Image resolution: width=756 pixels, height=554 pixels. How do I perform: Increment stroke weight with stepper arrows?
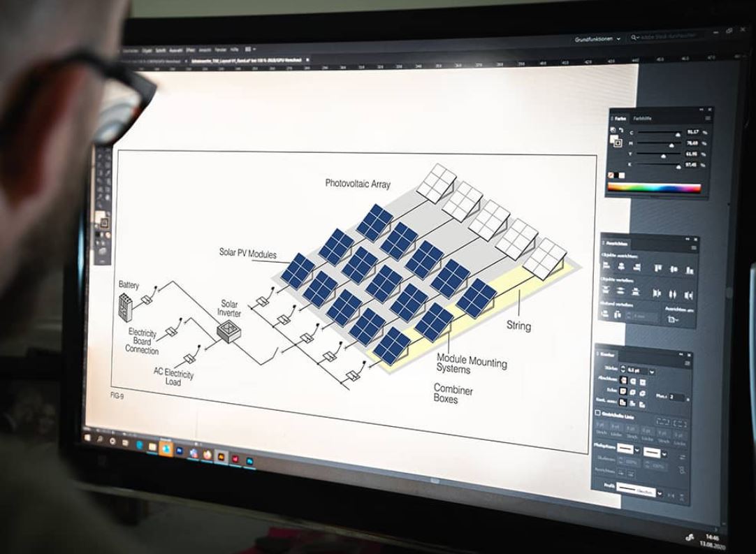[x=623, y=367]
